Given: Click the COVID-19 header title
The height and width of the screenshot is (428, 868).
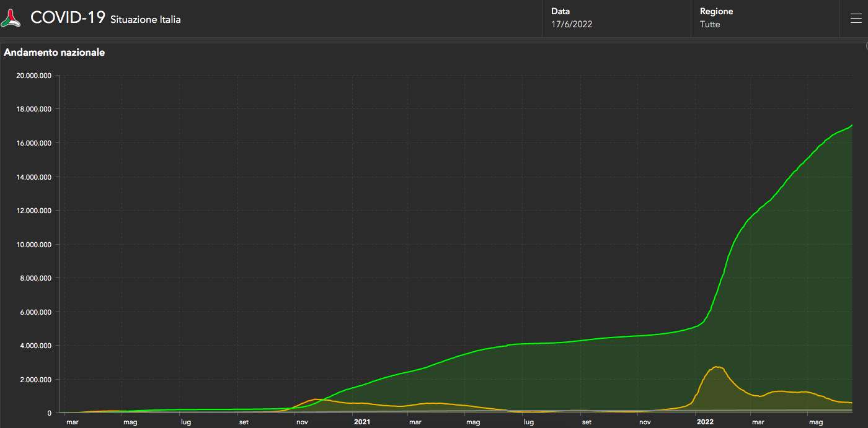Looking at the screenshot, I should point(68,18).
